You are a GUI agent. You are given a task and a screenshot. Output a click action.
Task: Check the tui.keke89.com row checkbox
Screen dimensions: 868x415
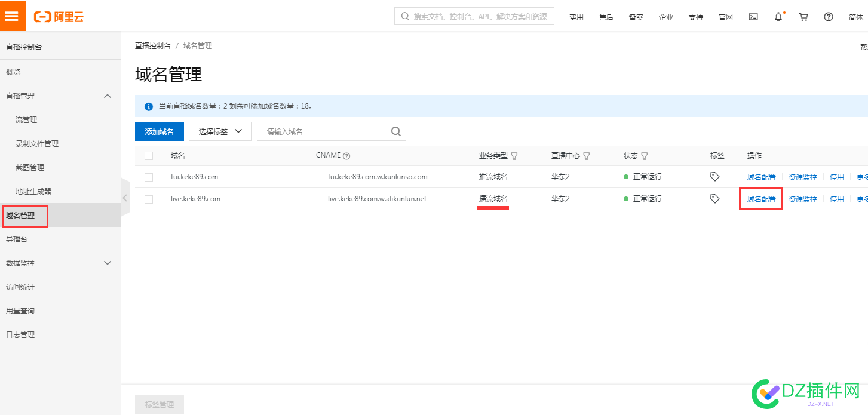pyautogui.click(x=149, y=177)
